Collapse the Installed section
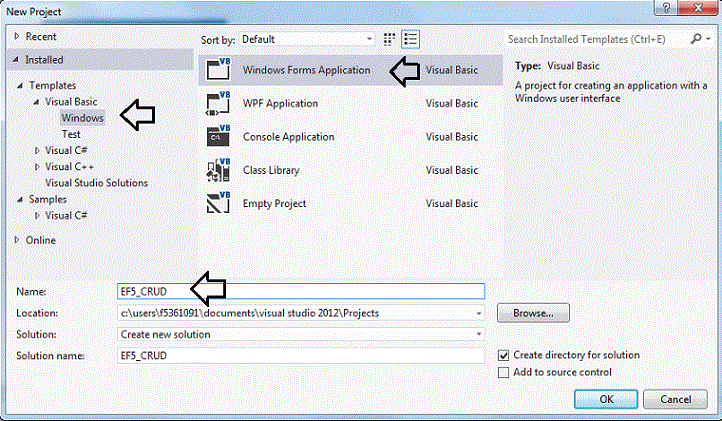722x421 pixels. click(x=16, y=59)
